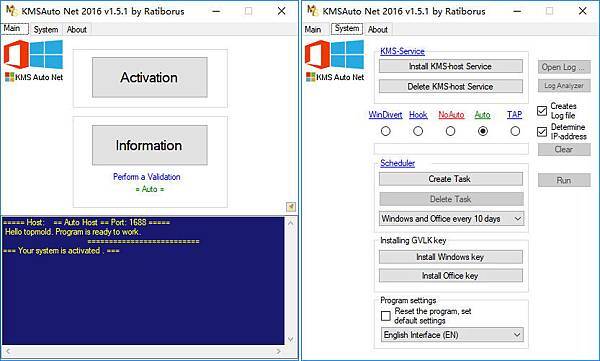Select the WinDivert radio button

(386, 131)
